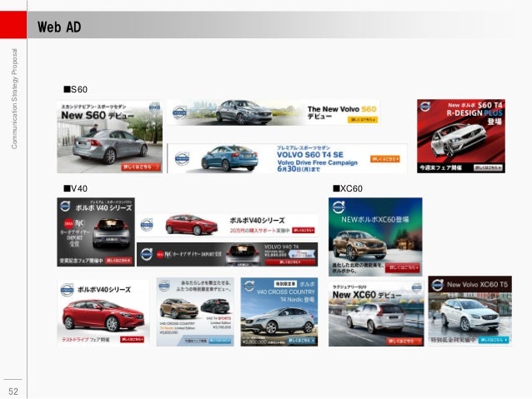Select V40 rear-view car in dark square banner
Viewport: 532px width, 399px height.
point(111,233)
